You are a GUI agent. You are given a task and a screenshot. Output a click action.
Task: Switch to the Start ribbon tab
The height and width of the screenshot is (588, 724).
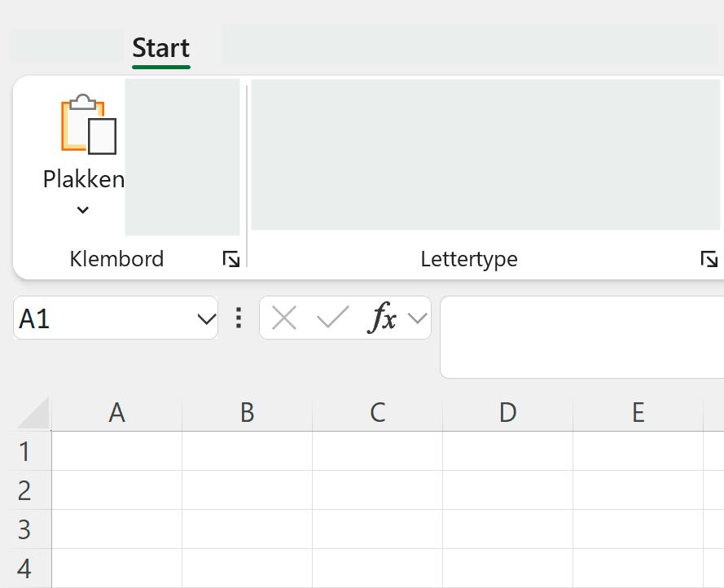tap(160, 48)
